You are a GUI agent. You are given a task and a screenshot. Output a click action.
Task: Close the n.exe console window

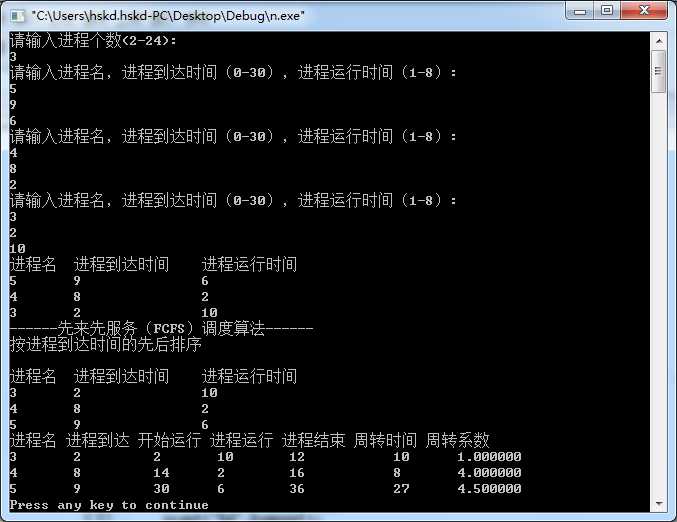tap(644, 11)
